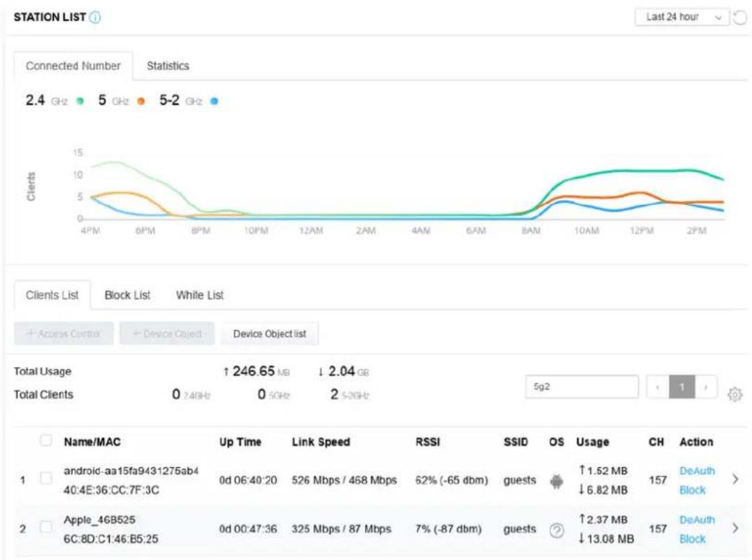Image resolution: width=752 pixels, height=560 pixels.
Task: Go to next page arrow in pagination
Action: pos(706,387)
